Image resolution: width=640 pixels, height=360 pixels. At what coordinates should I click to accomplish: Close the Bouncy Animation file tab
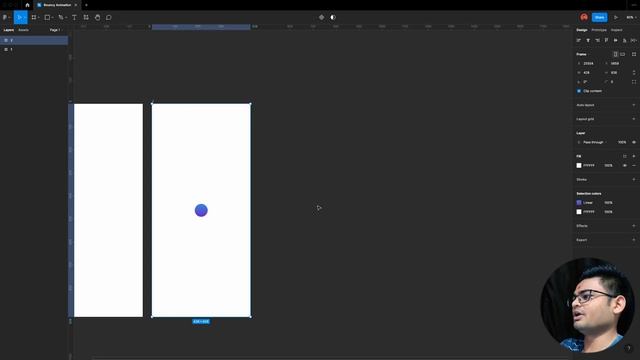click(76, 5)
